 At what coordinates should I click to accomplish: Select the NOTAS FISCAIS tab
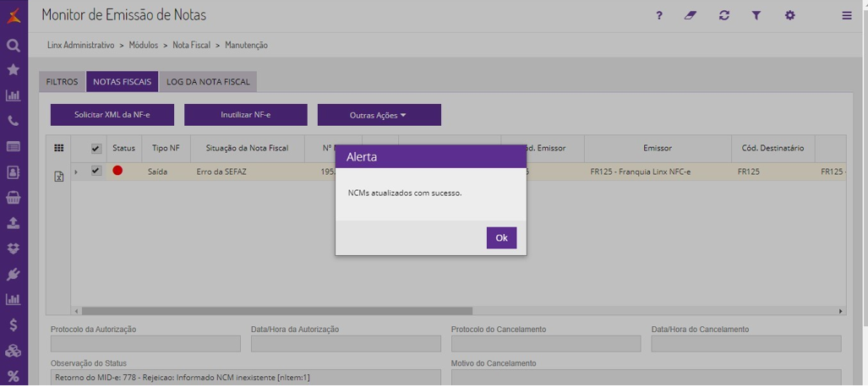click(x=122, y=81)
